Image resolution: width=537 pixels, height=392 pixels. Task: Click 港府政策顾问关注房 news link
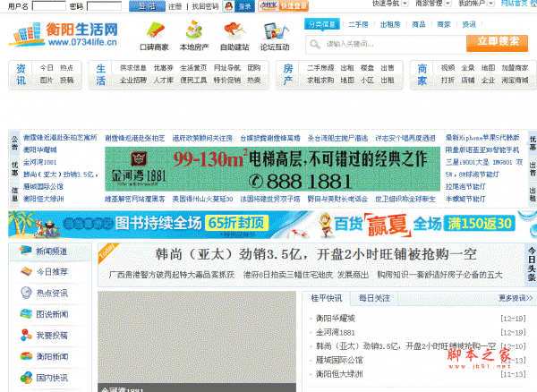(x=202, y=139)
